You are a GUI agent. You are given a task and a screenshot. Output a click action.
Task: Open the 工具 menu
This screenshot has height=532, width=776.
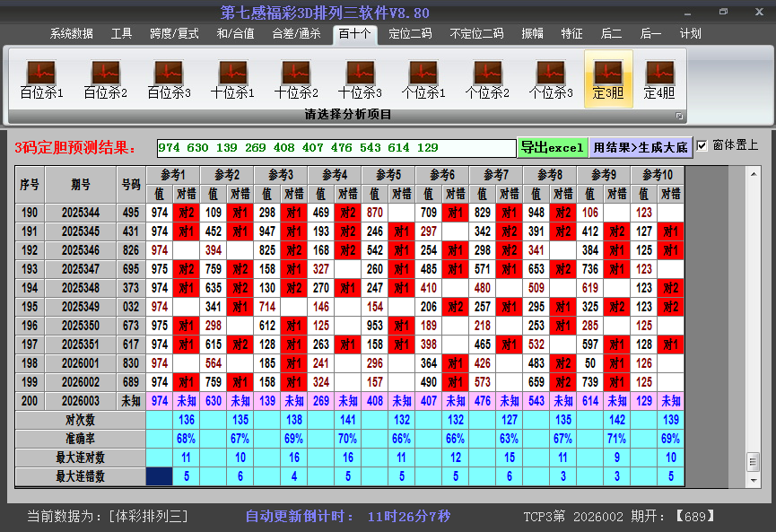pos(121,33)
